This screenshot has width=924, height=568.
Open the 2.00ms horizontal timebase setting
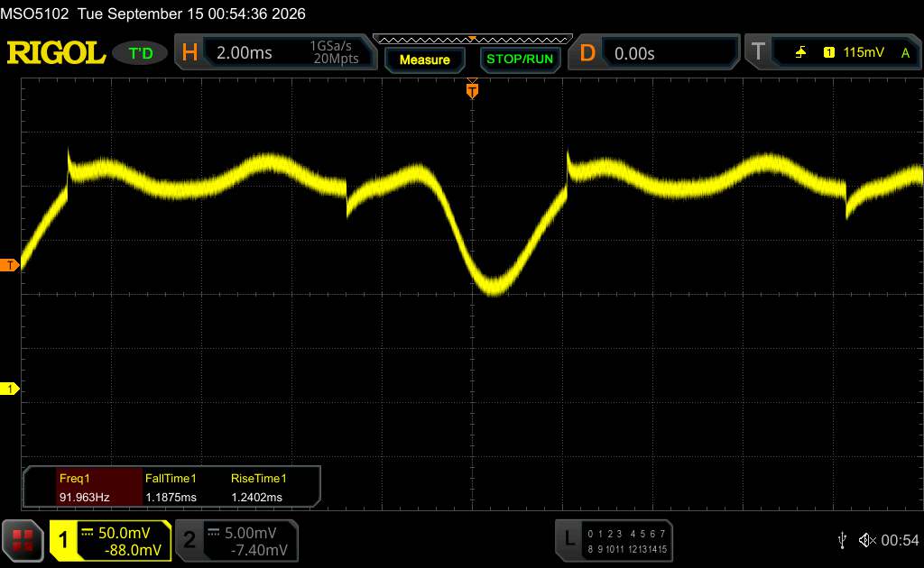point(288,52)
